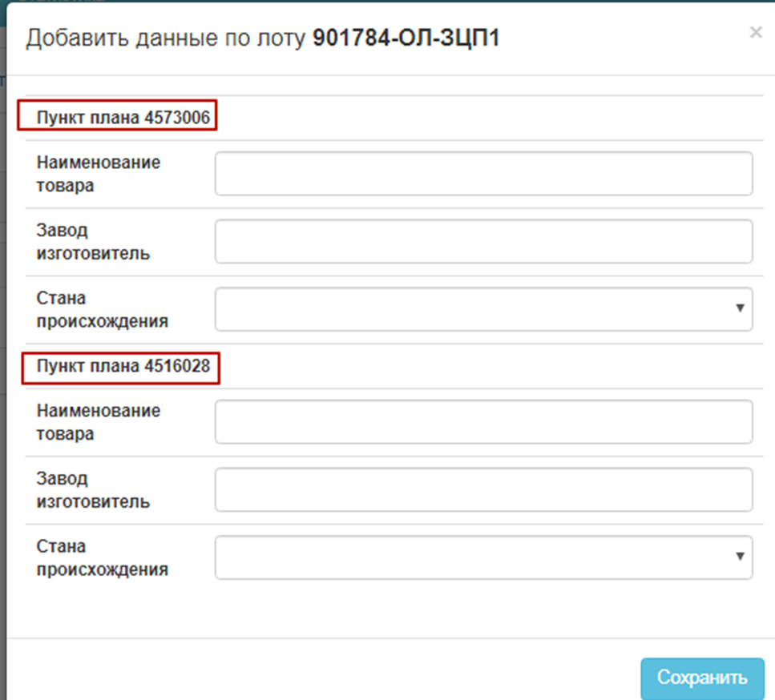Click Наименование товара field for plan 4516028
Viewport: 775px width, 700px height.
(484, 421)
